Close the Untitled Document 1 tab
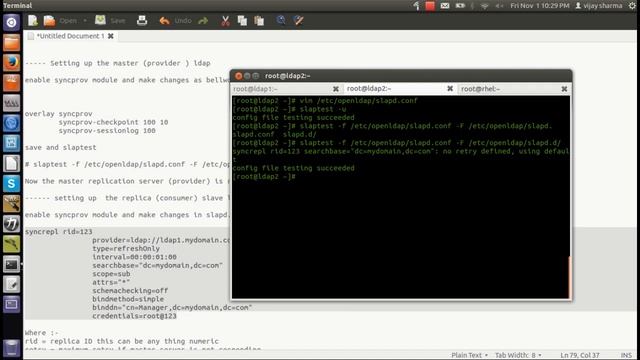 click(x=111, y=36)
